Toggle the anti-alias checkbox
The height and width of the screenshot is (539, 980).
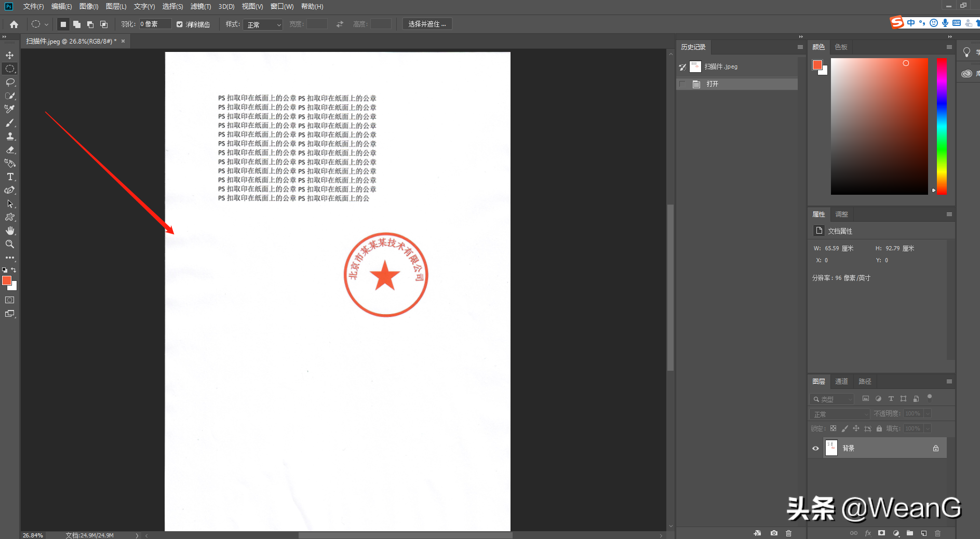tap(180, 24)
